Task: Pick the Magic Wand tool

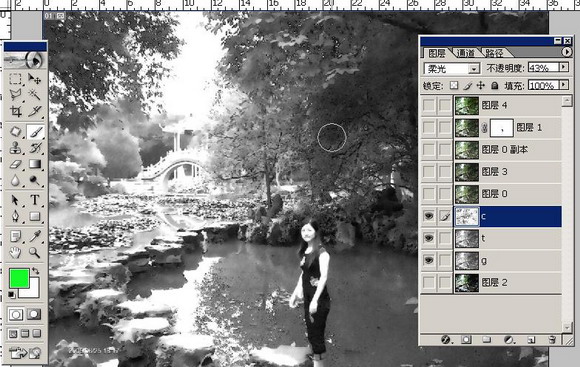Action: pos(34,95)
